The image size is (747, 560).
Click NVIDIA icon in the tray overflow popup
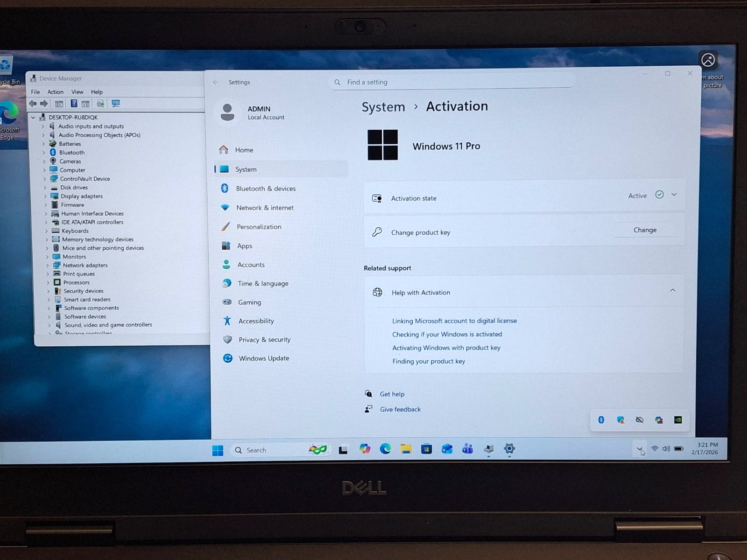678,420
